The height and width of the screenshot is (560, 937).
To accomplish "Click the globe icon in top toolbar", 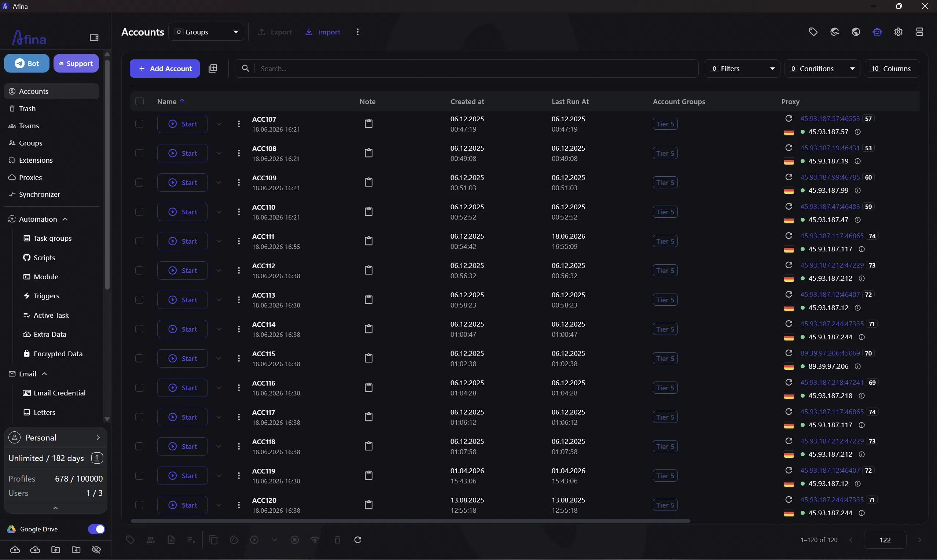I will [x=856, y=32].
